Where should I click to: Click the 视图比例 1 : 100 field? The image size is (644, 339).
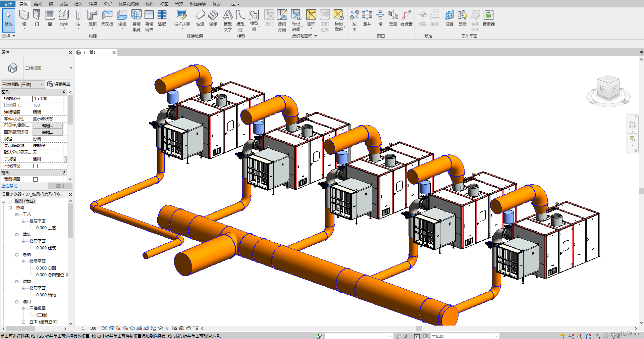tap(48, 99)
